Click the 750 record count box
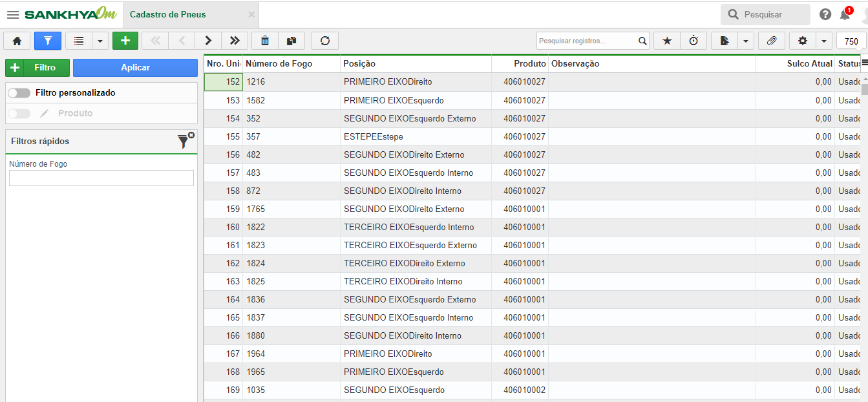The image size is (868, 402). pyautogui.click(x=851, y=41)
